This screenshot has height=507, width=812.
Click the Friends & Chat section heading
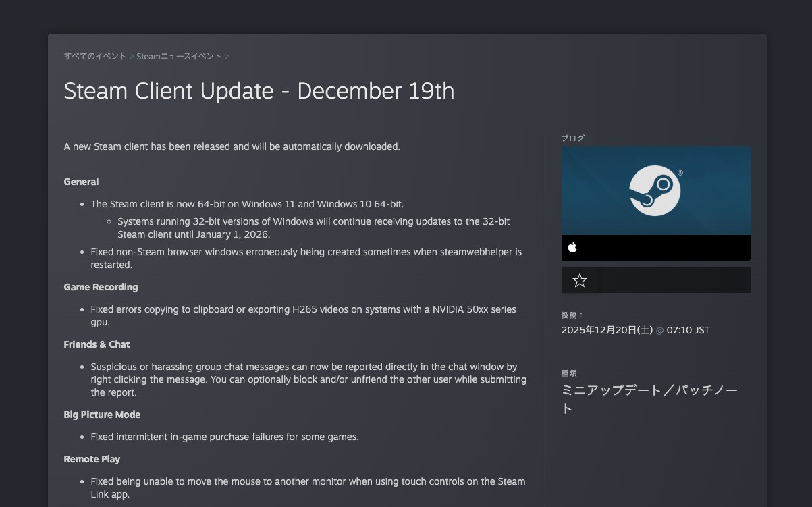click(97, 344)
